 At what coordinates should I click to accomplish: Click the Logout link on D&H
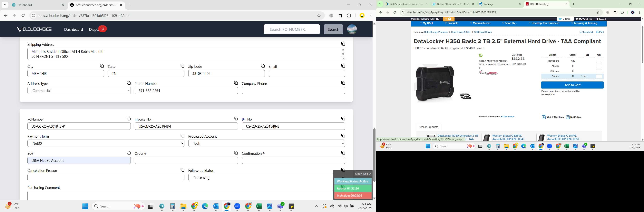pos(600,19)
